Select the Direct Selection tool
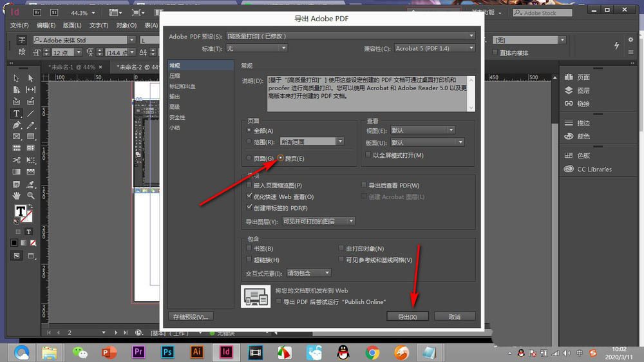The height and width of the screenshot is (362, 644). [30, 78]
